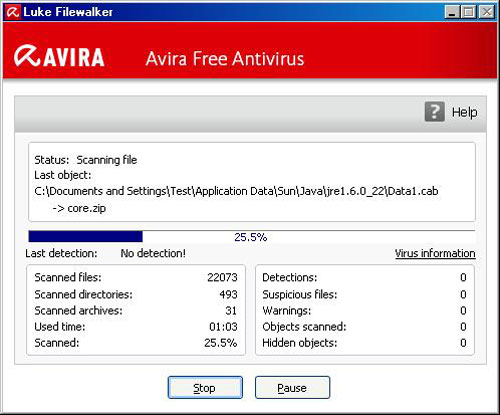Pause the current scan
The height and width of the screenshot is (415, 500).
(292, 387)
